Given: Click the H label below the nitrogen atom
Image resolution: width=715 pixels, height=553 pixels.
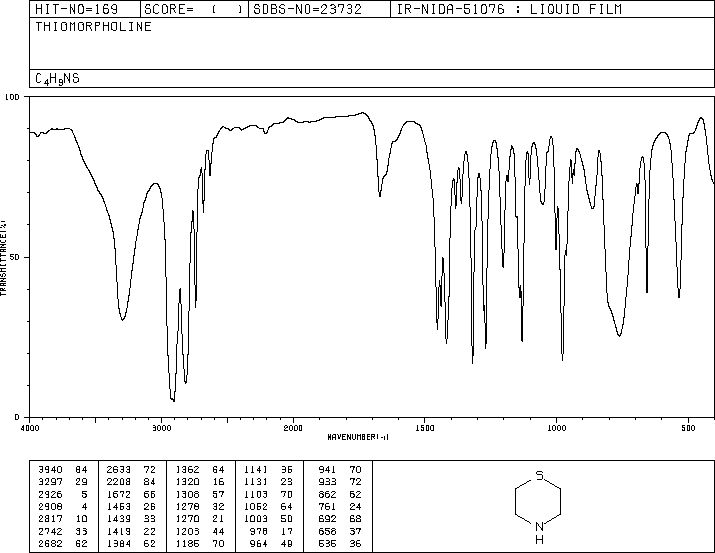Looking at the screenshot, I should 539,540.
